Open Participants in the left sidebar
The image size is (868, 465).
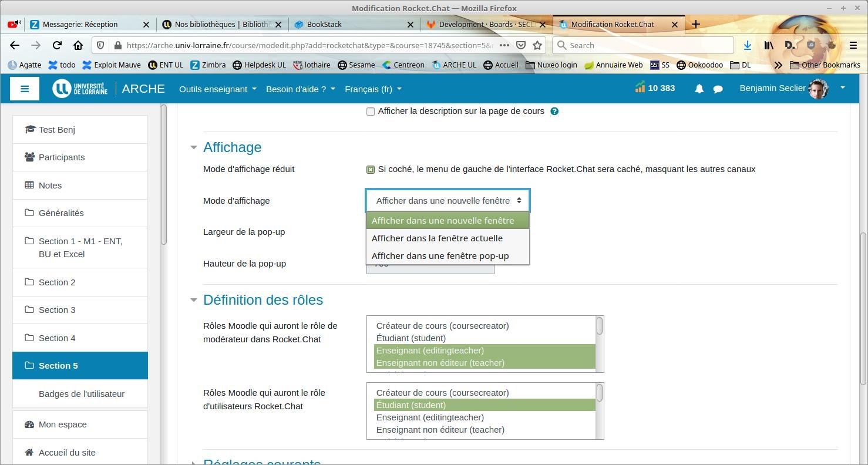[x=62, y=157]
